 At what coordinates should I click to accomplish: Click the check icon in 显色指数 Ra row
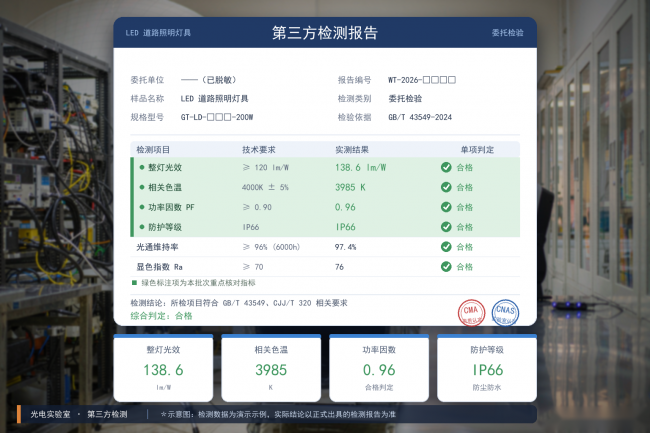[446, 267]
